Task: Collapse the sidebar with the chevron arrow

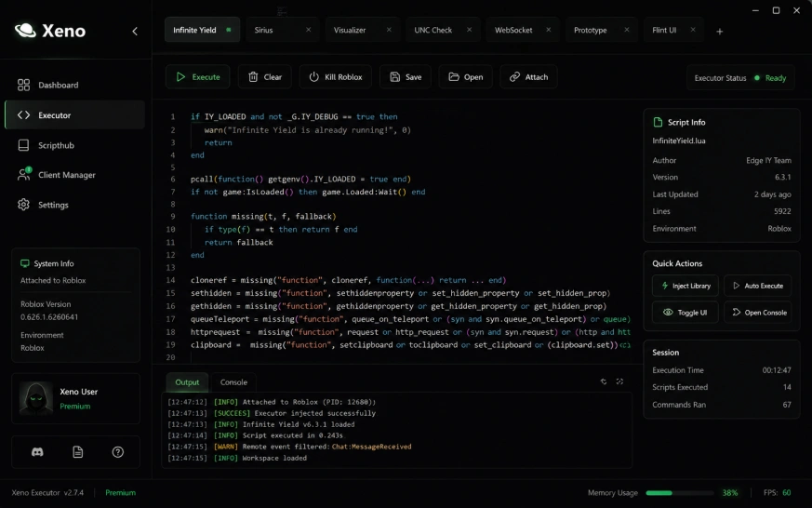Action: click(x=135, y=31)
